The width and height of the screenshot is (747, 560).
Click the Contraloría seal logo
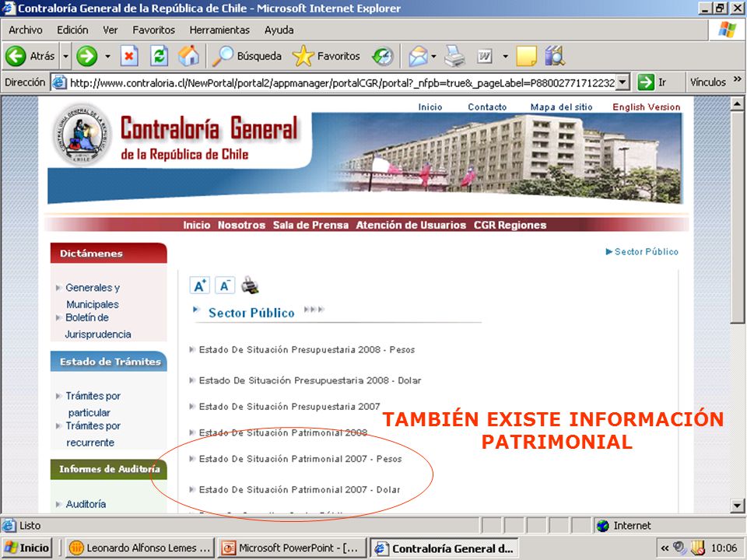(82, 135)
